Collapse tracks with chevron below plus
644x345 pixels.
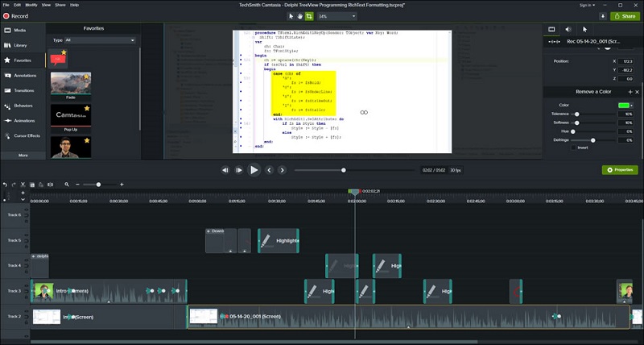point(23,199)
